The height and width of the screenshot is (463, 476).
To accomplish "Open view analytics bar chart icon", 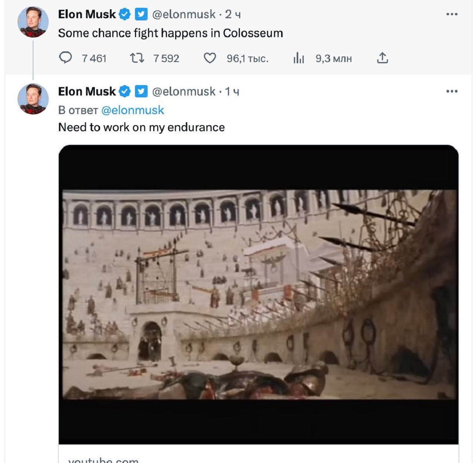I will 299,58.
